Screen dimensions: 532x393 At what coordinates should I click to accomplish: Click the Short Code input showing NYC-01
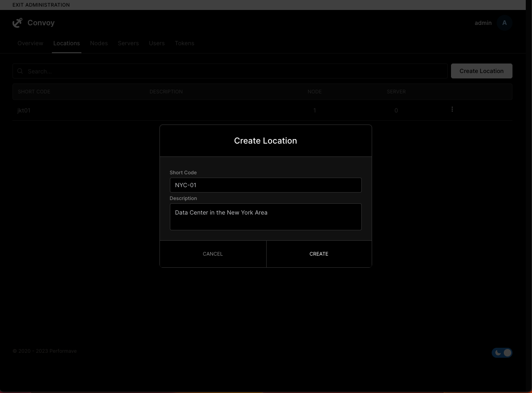265,185
